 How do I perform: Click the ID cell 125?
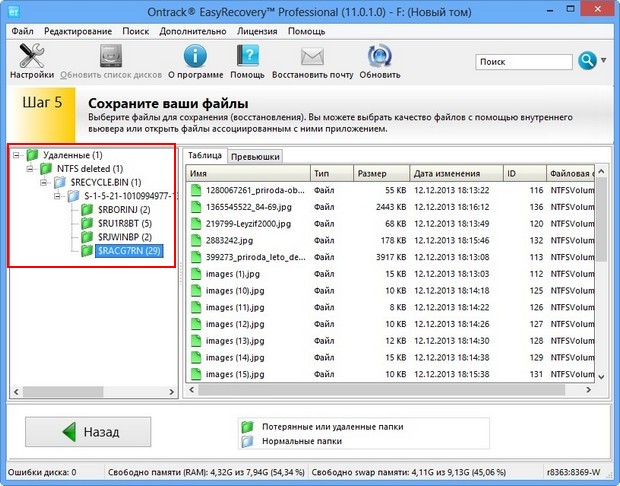536,291
